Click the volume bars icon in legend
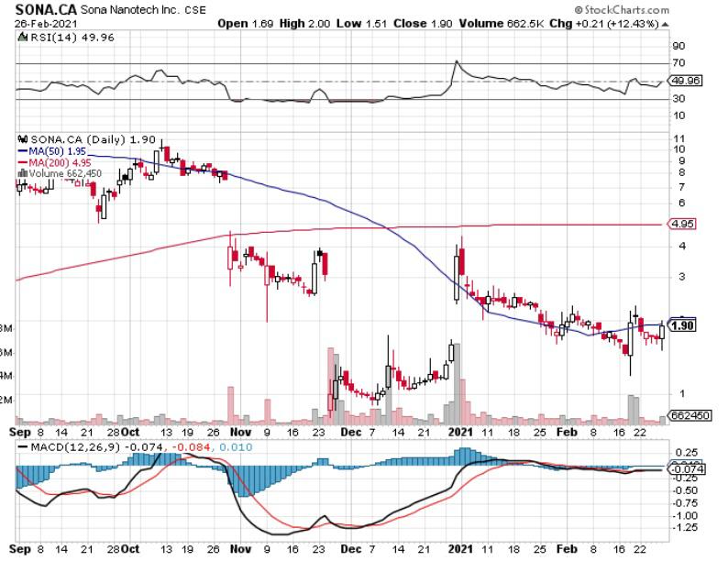Image resolution: width=728 pixels, height=561 pixels. coord(22,173)
